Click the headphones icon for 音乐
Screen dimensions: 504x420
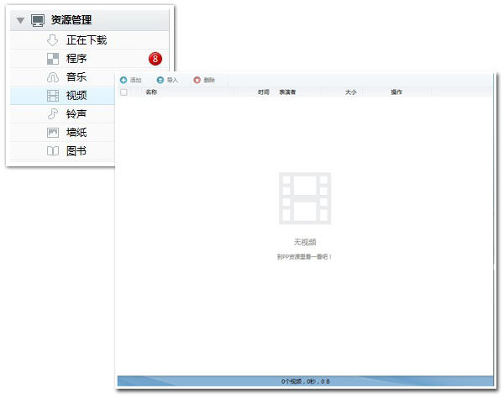pyautogui.click(x=53, y=77)
